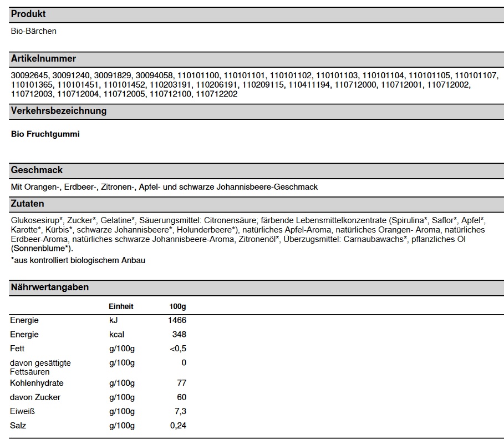Select the davon Zucker value 60
This screenshot has height=439, width=504.
click(x=181, y=397)
